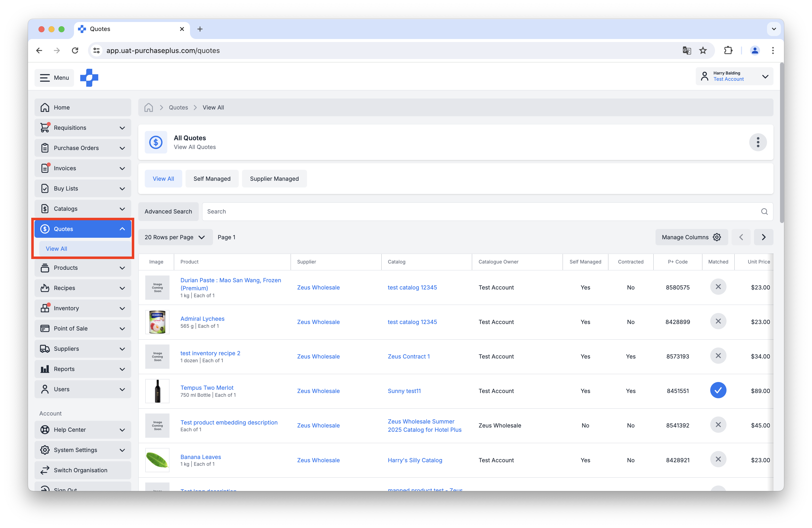Open the 20 Rows per Page dropdown
Viewport: 812px width, 528px height.
click(x=175, y=237)
